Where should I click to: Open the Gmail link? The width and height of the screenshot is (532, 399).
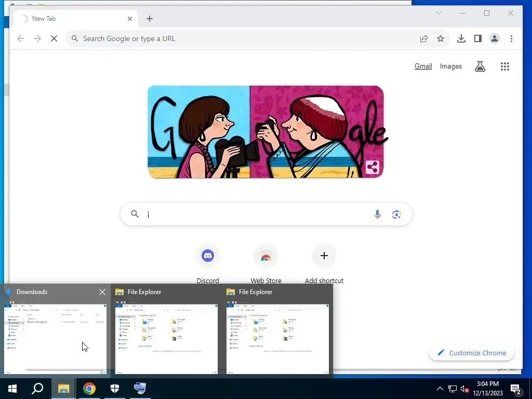pos(423,66)
